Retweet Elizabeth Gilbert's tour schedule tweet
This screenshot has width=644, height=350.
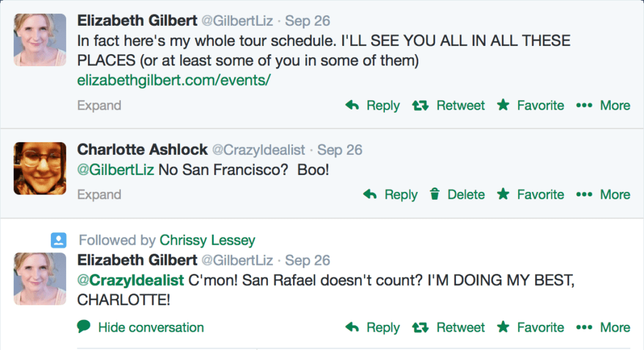click(448, 106)
